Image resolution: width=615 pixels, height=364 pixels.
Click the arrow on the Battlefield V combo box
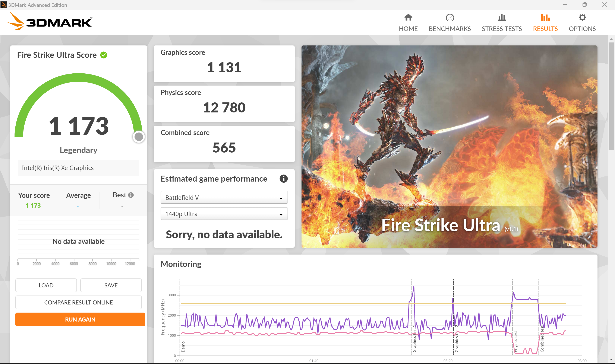[x=281, y=198]
